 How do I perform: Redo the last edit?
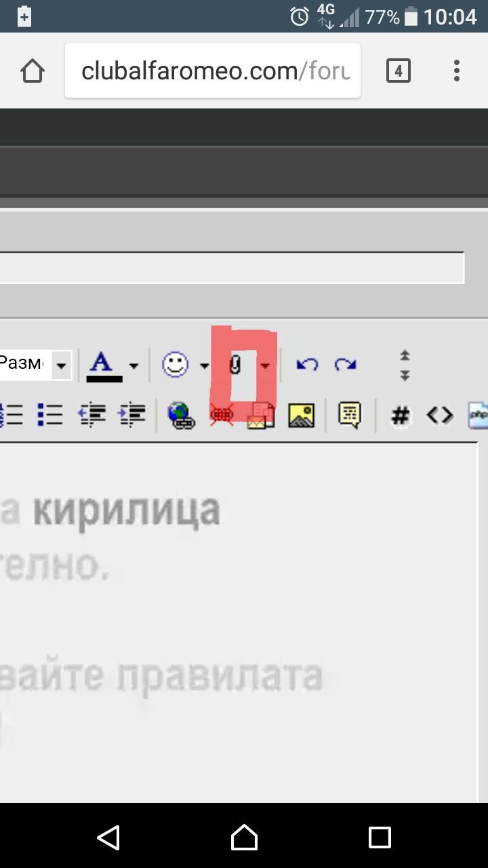click(x=346, y=365)
